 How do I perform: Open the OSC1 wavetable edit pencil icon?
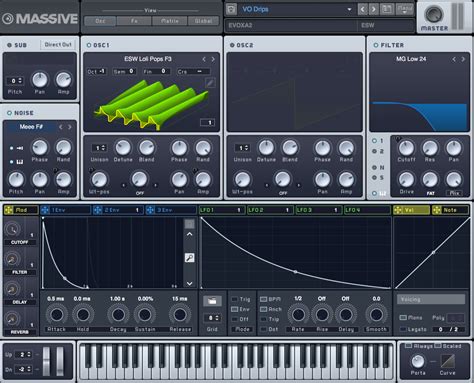(x=210, y=82)
